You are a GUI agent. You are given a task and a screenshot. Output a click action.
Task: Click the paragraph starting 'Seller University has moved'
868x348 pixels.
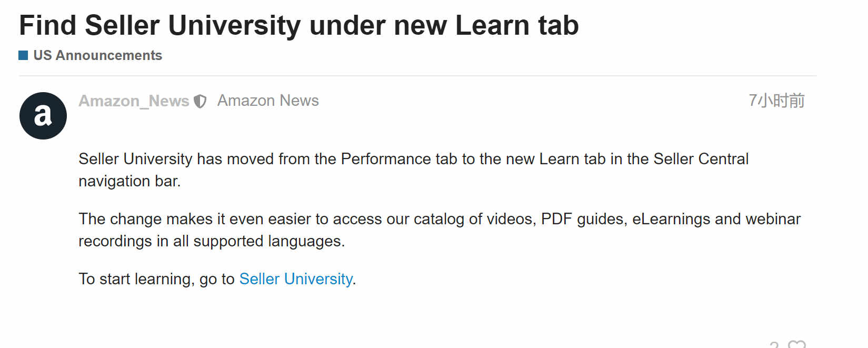pyautogui.click(x=414, y=170)
